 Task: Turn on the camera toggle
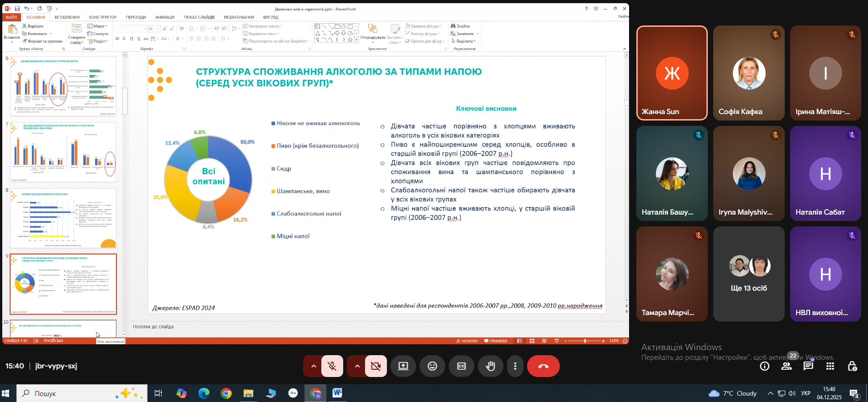coord(376,366)
